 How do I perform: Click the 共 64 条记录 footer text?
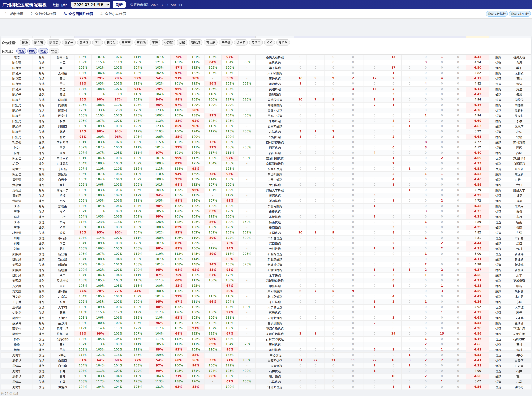[10, 393]
